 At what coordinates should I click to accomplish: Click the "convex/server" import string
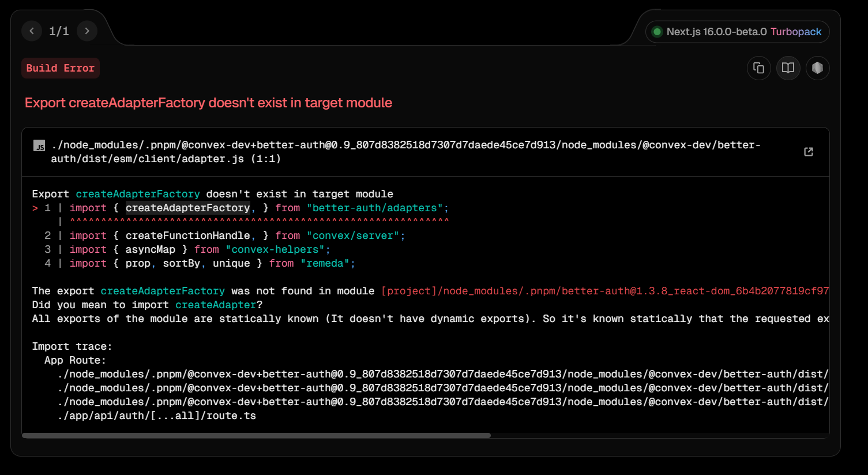pyautogui.click(x=353, y=235)
